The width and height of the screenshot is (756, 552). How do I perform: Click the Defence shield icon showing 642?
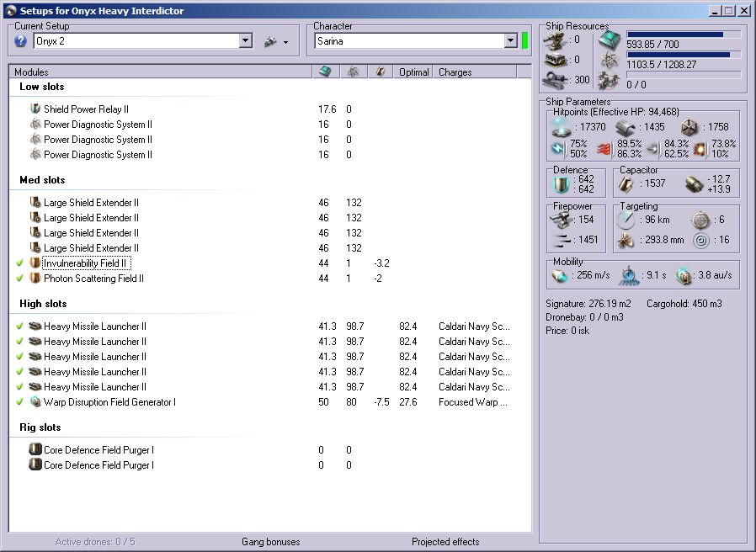coord(562,184)
